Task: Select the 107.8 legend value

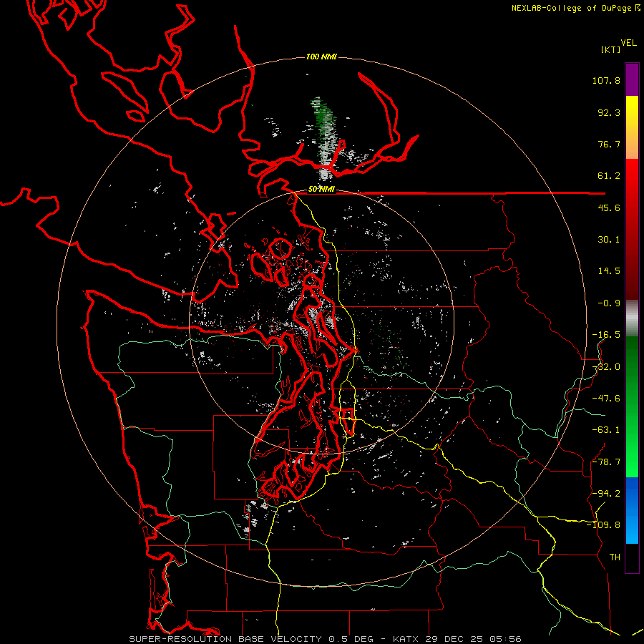Action: coord(606,80)
